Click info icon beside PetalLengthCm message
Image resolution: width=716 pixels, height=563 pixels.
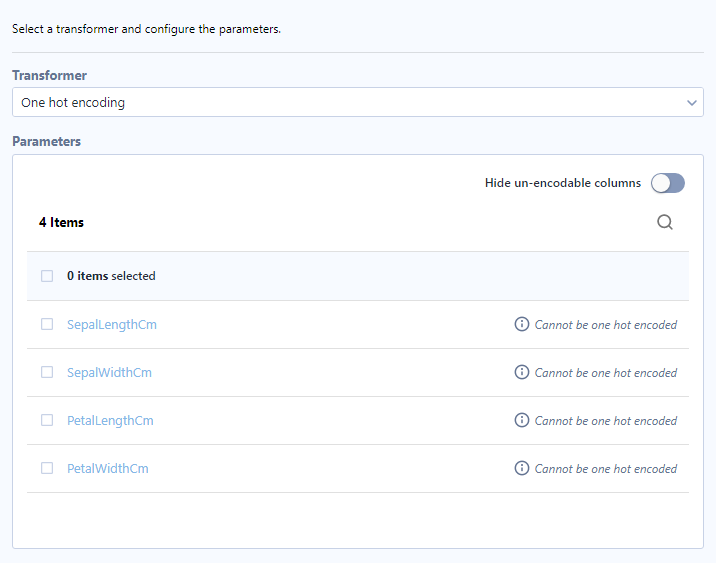pyautogui.click(x=521, y=420)
